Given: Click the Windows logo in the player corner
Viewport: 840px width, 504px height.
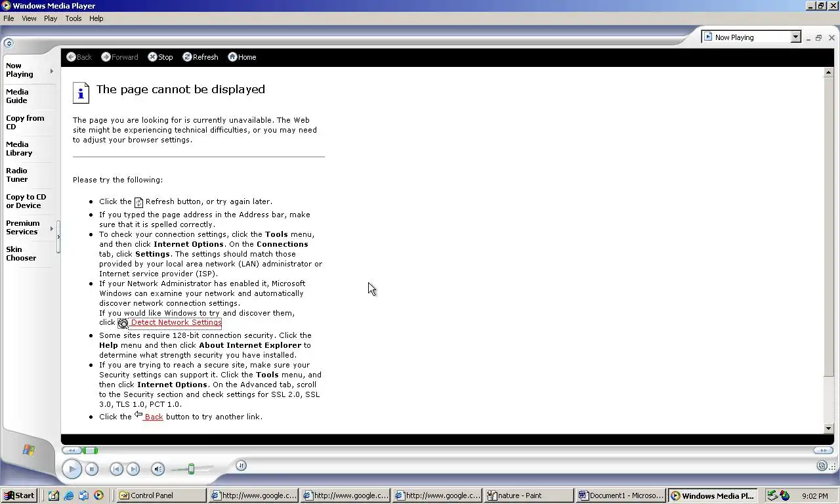Looking at the screenshot, I should 28,450.
